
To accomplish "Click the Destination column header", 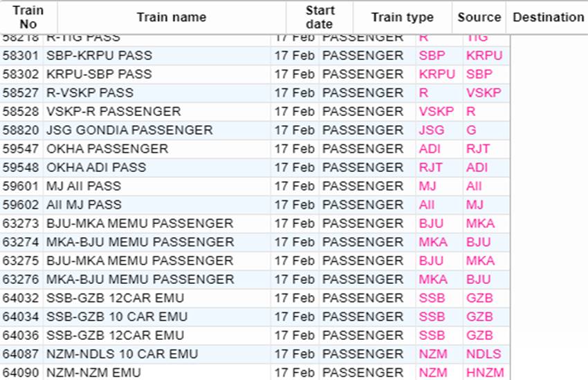I will click(x=548, y=17).
